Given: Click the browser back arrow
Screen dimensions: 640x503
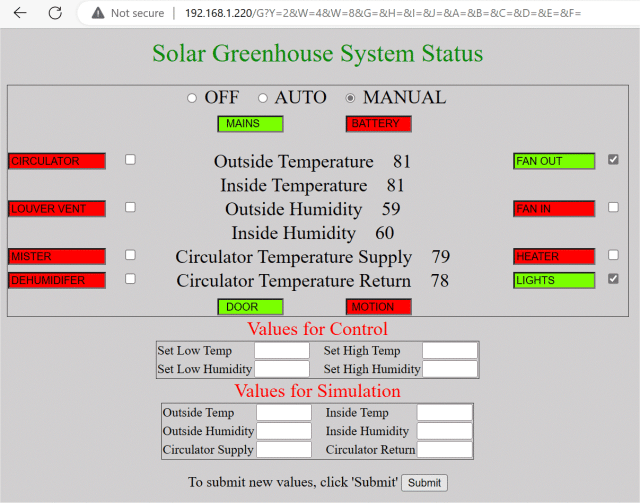Looking at the screenshot, I should [21, 13].
